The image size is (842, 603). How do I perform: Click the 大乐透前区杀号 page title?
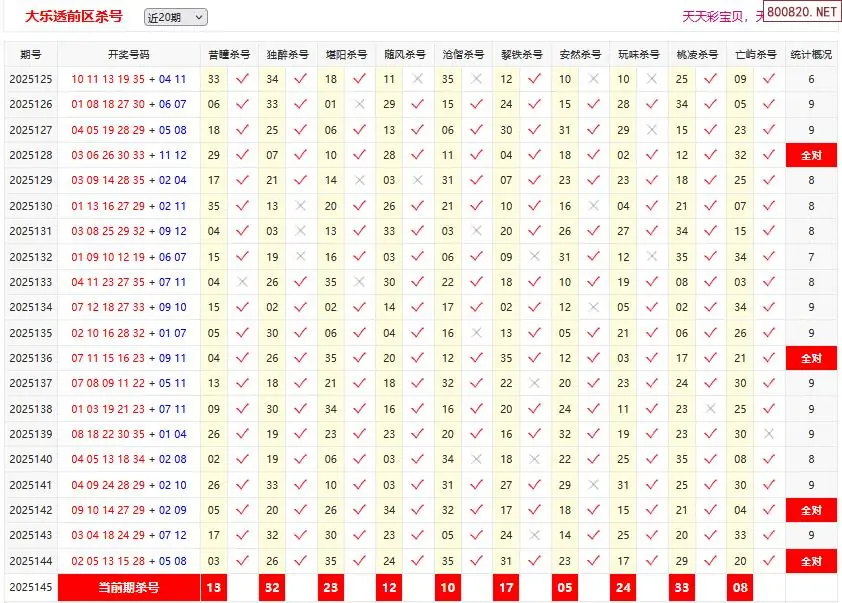click(74, 17)
